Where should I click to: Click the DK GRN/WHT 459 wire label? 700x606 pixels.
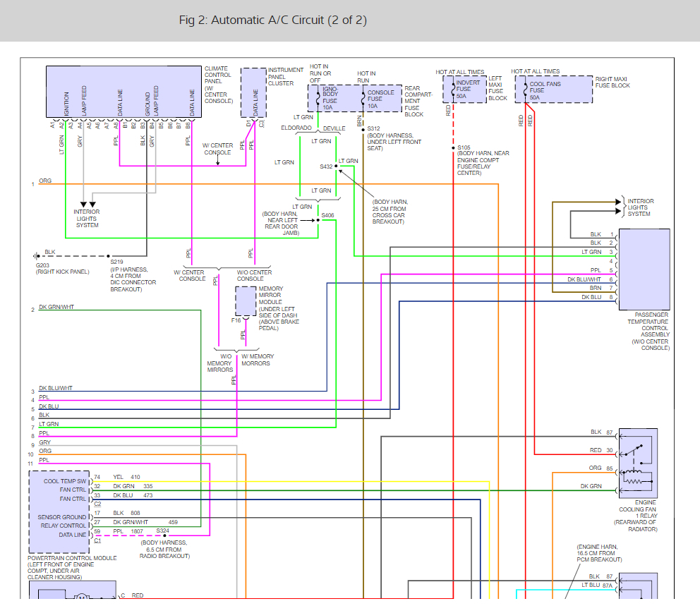[145, 522]
